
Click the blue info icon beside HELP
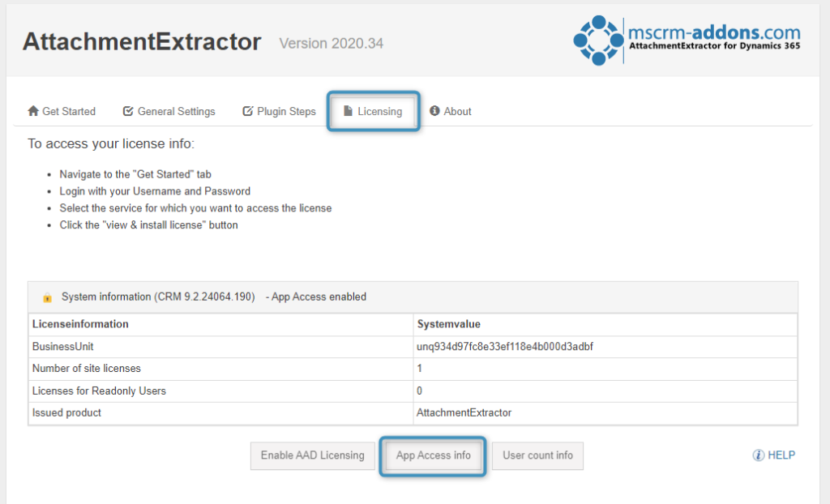(x=759, y=455)
